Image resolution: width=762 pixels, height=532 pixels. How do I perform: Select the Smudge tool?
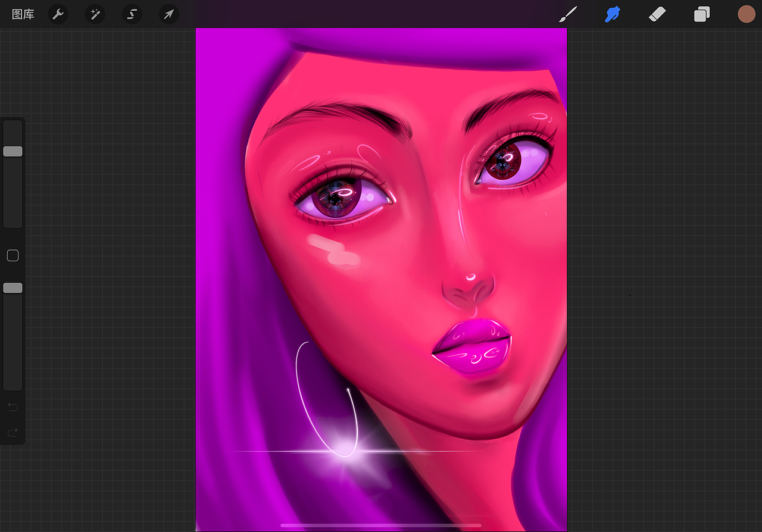[612, 14]
